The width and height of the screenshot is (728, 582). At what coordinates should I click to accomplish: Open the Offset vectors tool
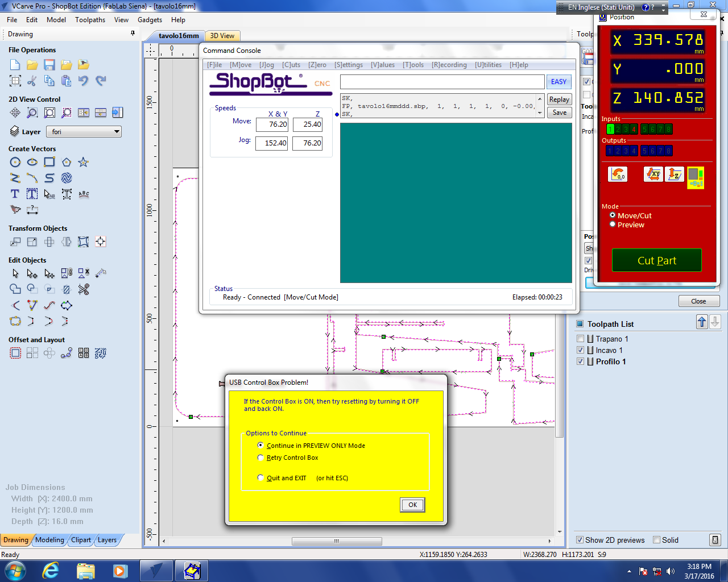pyautogui.click(x=15, y=354)
